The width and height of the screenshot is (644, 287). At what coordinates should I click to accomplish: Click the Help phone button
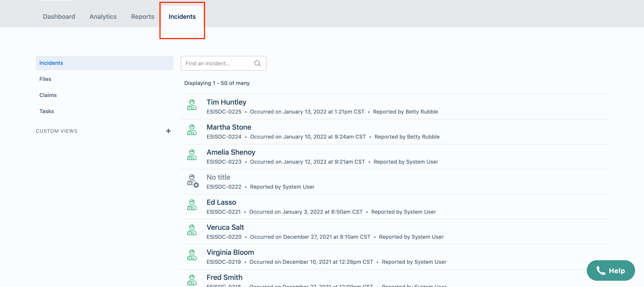tap(610, 270)
